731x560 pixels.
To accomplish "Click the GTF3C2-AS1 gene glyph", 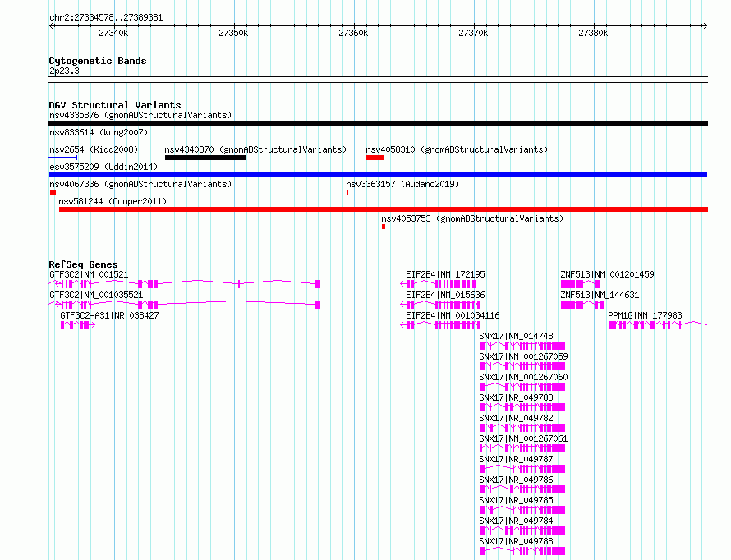I will point(78,325).
